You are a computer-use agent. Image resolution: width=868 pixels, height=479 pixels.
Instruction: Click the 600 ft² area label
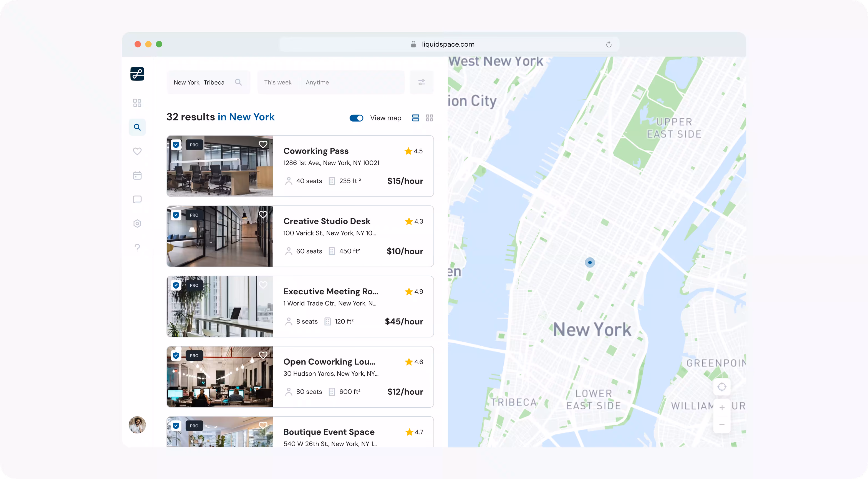(350, 392)
